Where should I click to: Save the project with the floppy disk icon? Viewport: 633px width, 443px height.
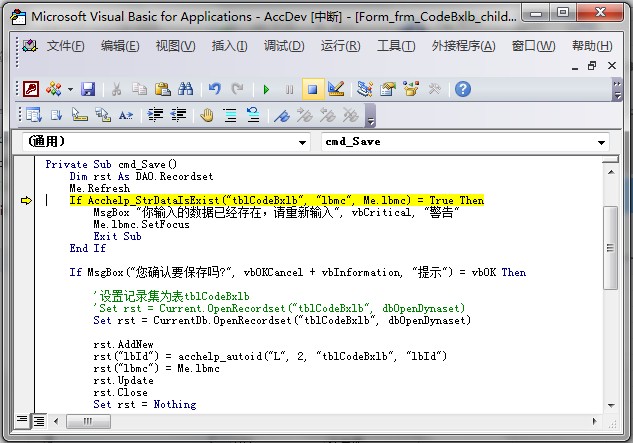88,89
